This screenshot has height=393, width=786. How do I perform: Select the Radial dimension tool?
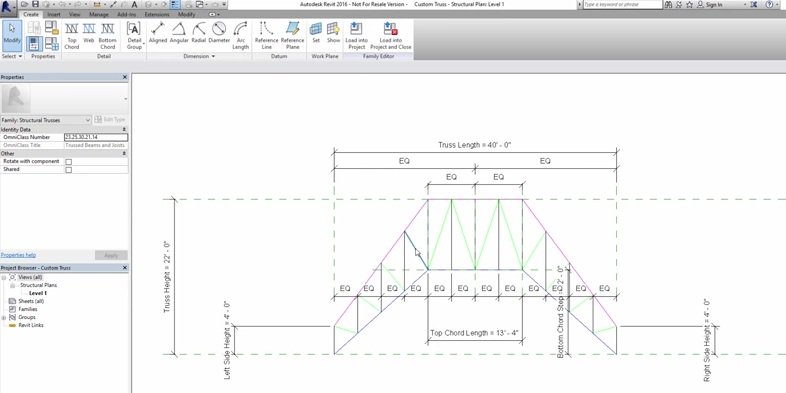coord(199,33)
